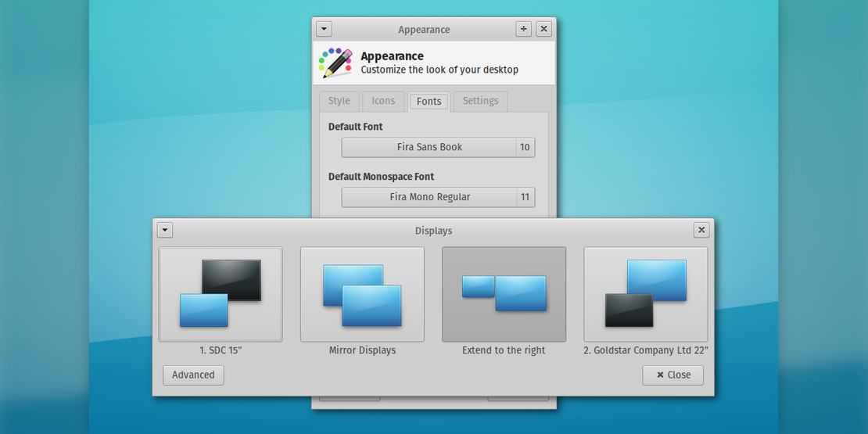Select the SDC 15" display option
This screenshot has width=868, height=434.
coord(221,294)
